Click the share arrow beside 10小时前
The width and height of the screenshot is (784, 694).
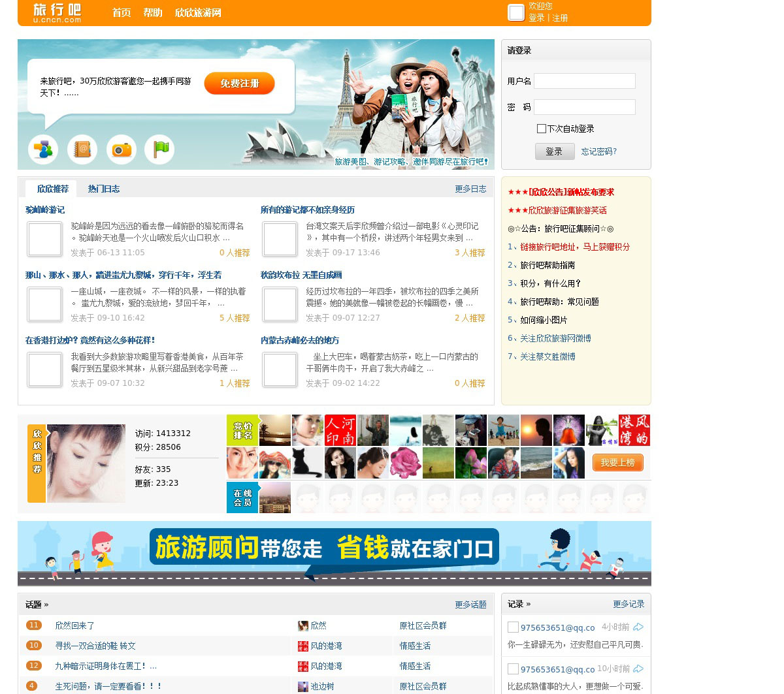[638, 669]
